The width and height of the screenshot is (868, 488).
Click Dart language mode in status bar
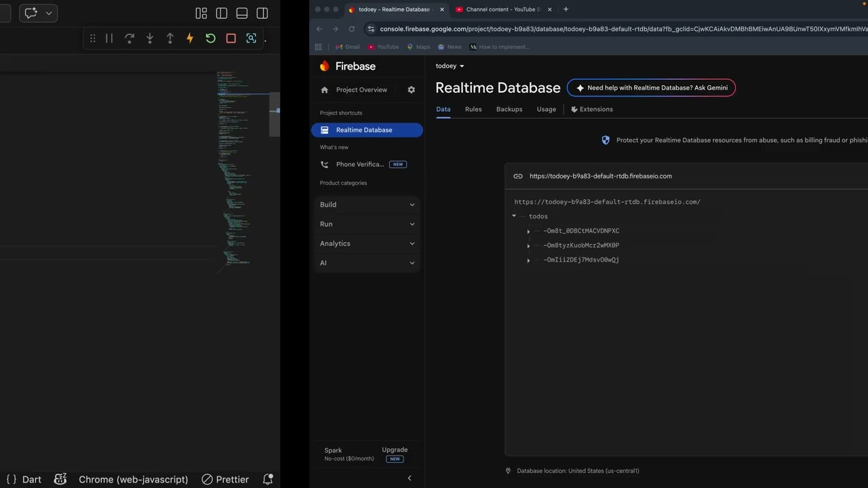(32, 479)
